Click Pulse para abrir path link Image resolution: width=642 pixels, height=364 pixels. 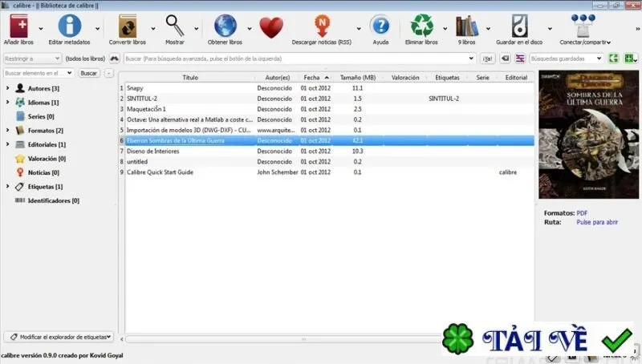tap(597, 222)
